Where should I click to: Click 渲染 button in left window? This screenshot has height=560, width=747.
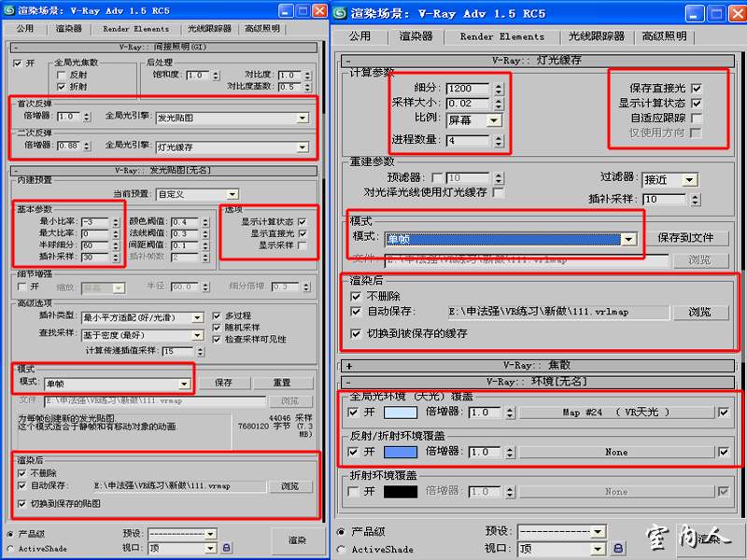[x=297, y=540]
